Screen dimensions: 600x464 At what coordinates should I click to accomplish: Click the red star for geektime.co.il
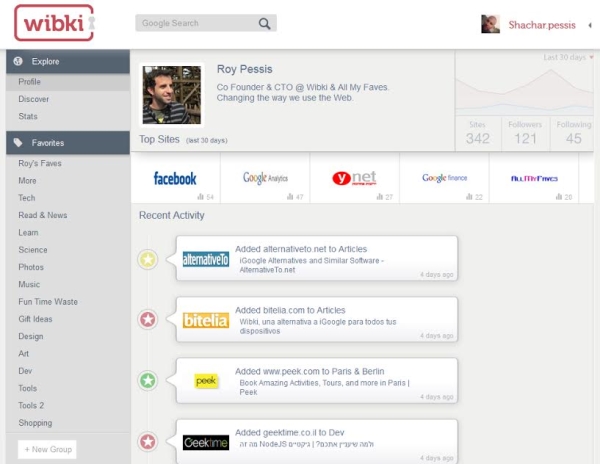148,442
